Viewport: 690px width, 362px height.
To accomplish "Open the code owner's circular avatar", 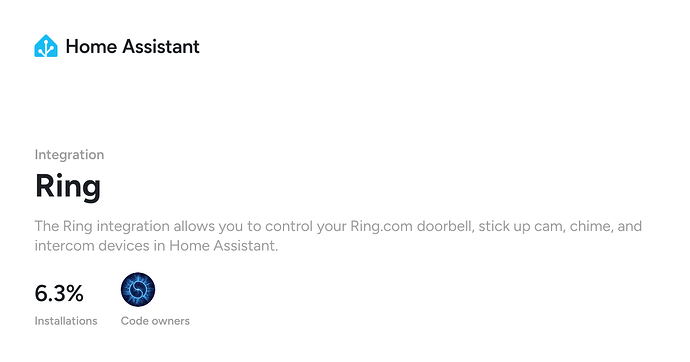I will (138, 289).
